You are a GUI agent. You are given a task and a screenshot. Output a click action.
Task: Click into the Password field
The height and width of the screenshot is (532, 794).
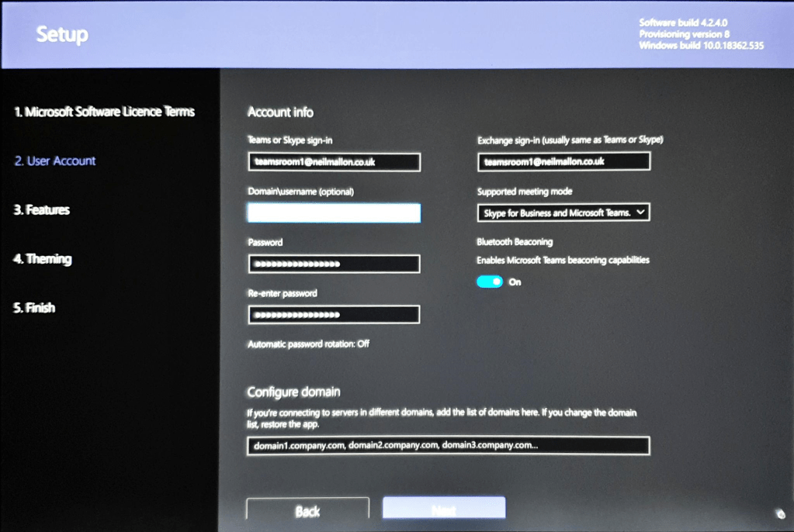point(334,264)
